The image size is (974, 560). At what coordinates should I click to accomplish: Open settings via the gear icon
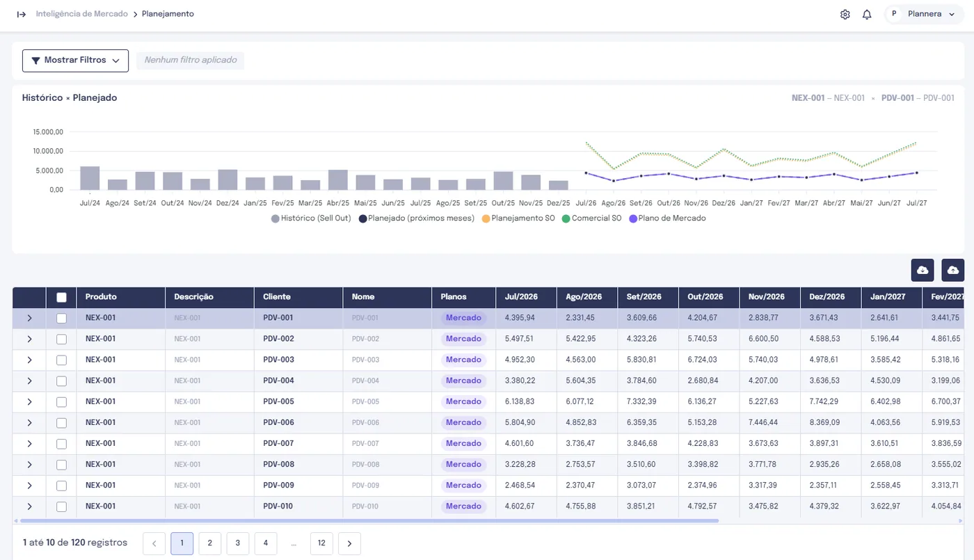coord(845,14)
